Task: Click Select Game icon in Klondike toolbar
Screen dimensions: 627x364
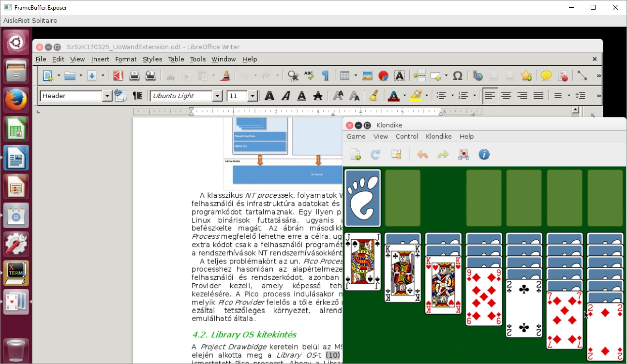Action: coord(396,155)
